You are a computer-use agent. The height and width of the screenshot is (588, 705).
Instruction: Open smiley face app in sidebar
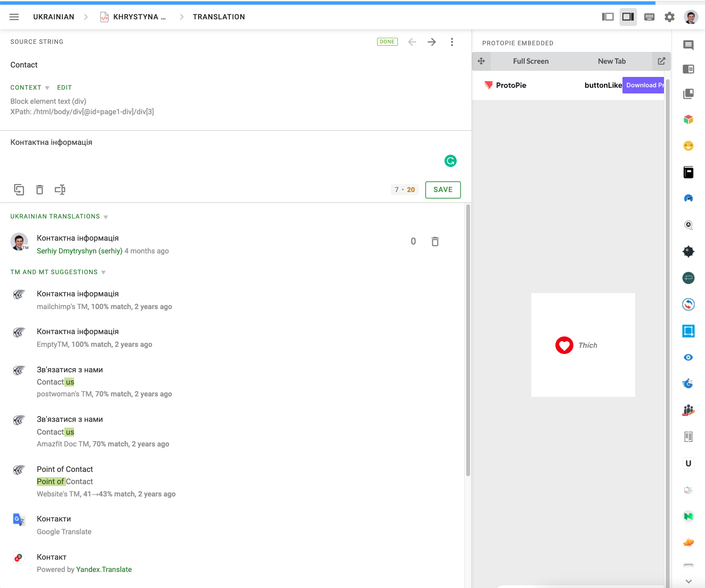pos(688,146)
